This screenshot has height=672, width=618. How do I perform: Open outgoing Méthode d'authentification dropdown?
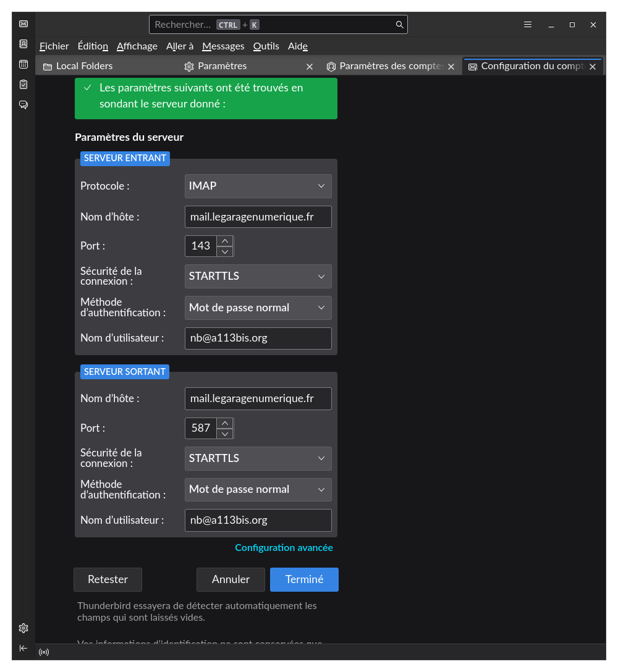[x=258, y=489]
